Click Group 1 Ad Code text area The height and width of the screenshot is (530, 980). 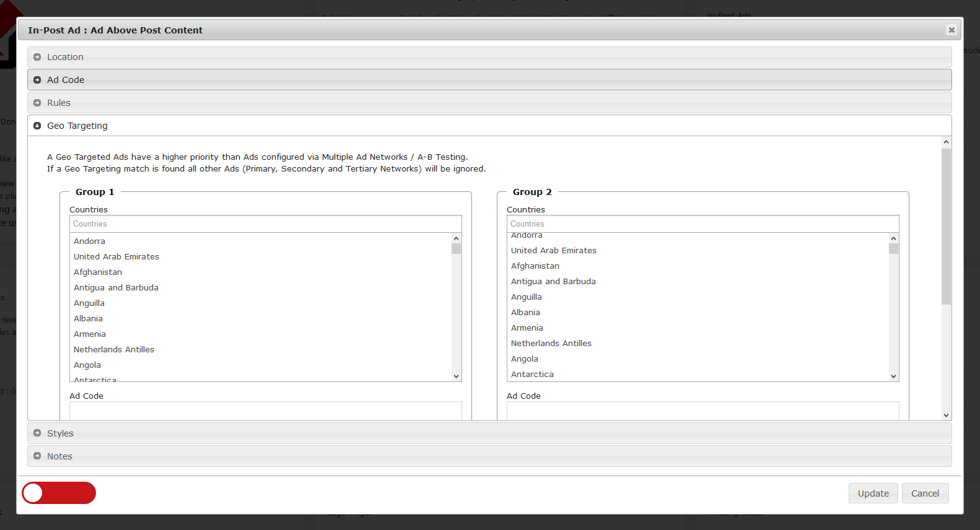(x=265, y=411)
